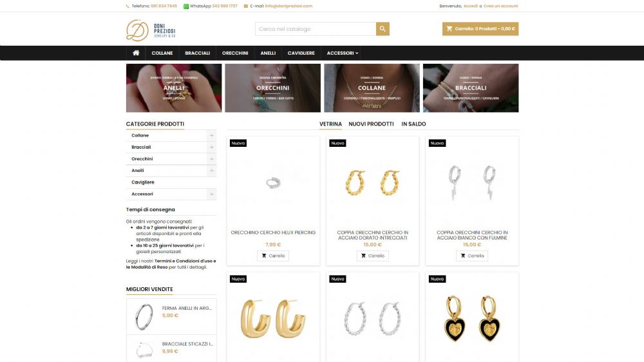Image resolution: width=644 pixels, height=362 pixels.
Task: Click the Accedi login link
Action: click(470, 6)
